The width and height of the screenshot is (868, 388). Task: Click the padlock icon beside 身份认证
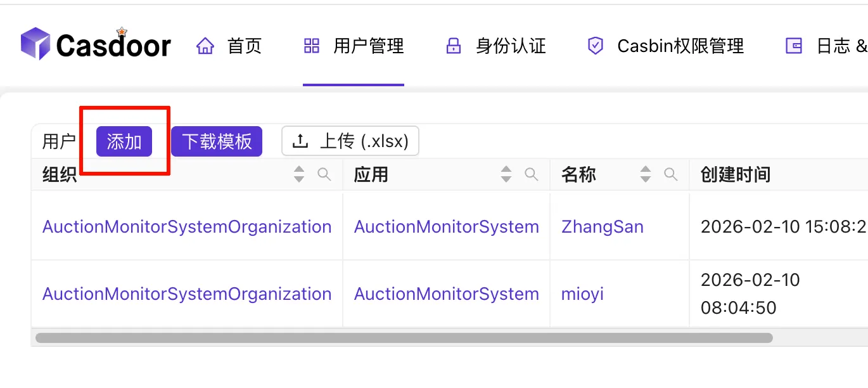[452, 45]
